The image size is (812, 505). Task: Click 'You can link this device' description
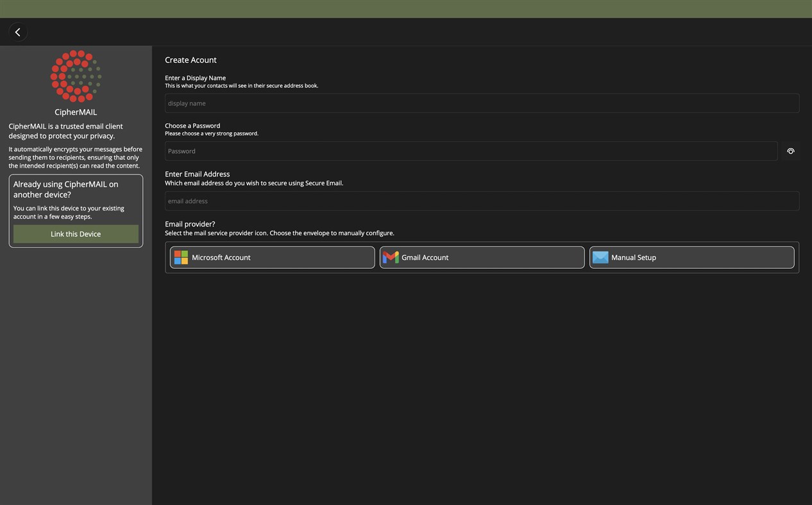[69, 212]
